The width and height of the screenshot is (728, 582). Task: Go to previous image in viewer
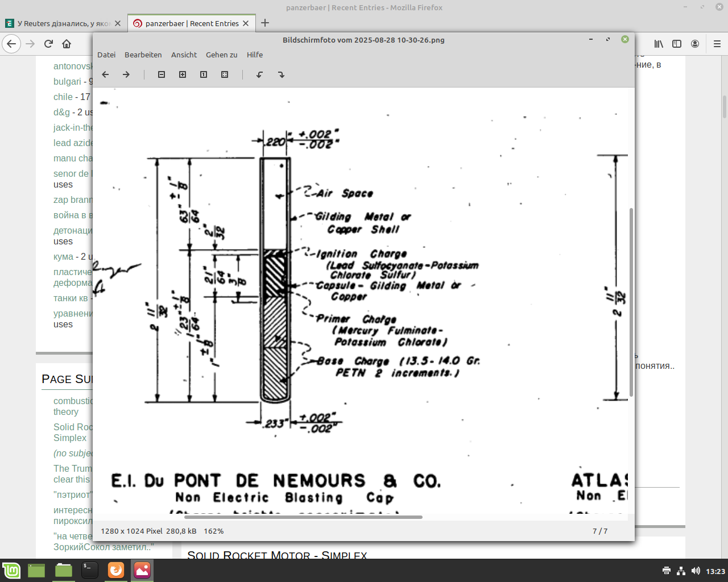pos(105,74)
